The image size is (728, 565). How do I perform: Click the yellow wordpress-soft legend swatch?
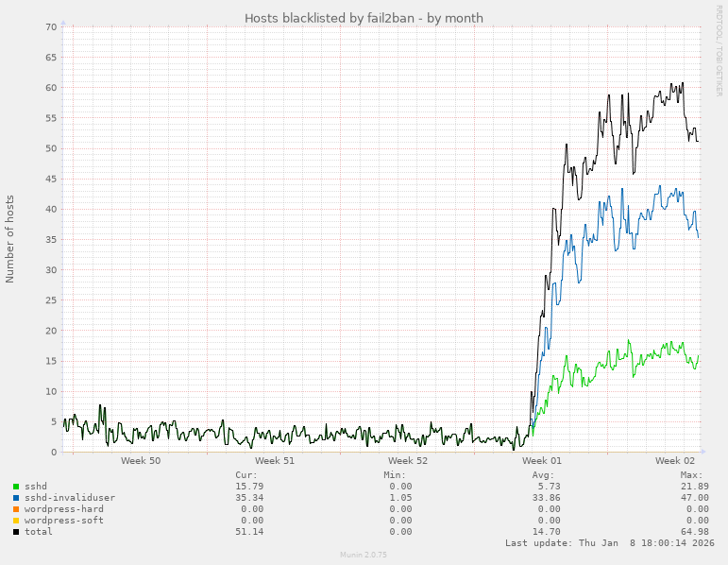[16, 521]
